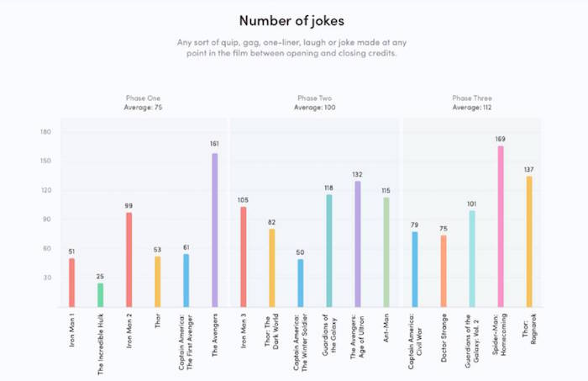This screenshot has width=588, height=381.
Task: Select the pink Spider-Man: Homecoming bar
Action: click(501, 226)
